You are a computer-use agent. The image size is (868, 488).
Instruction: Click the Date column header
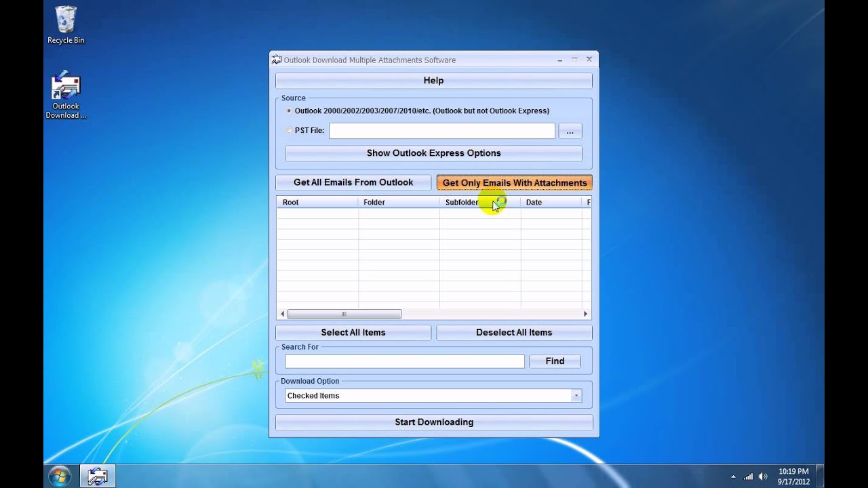(x=551, y=202)
